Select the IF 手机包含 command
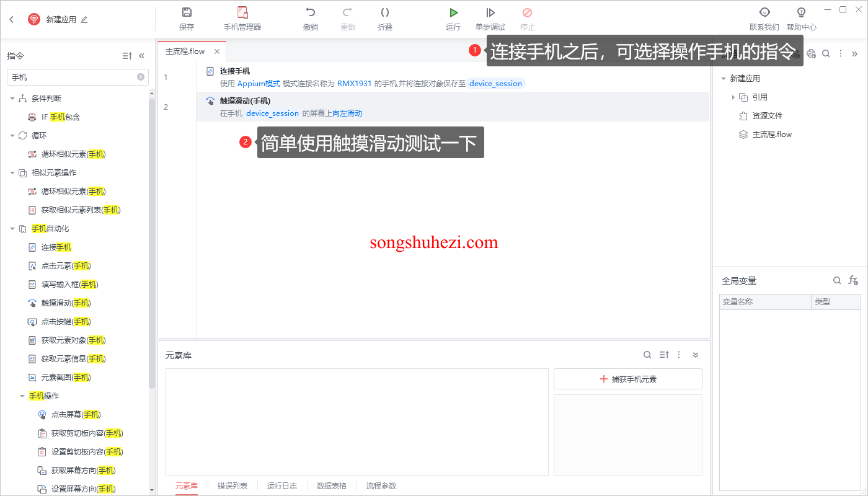Image resolution: width=868 pixels, height=496 pixels. pyautogui.click(x=61, y=117)
